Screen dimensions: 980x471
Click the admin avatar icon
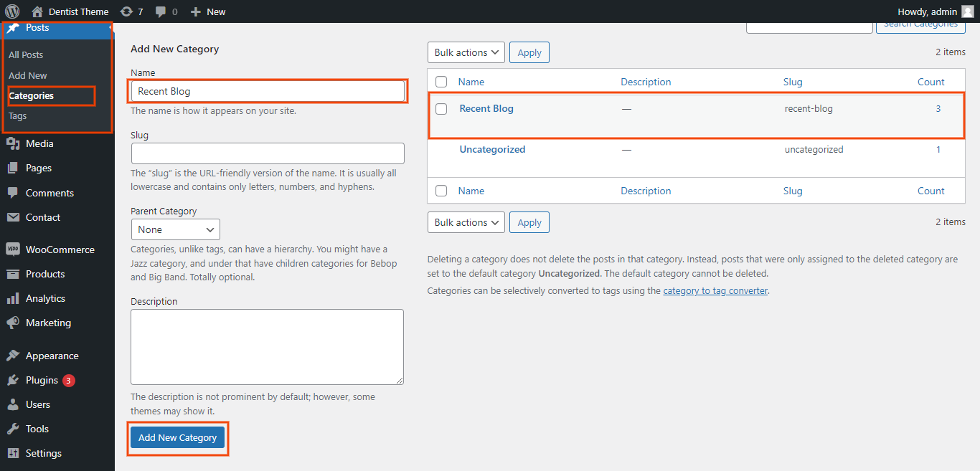tap(968, 11)
